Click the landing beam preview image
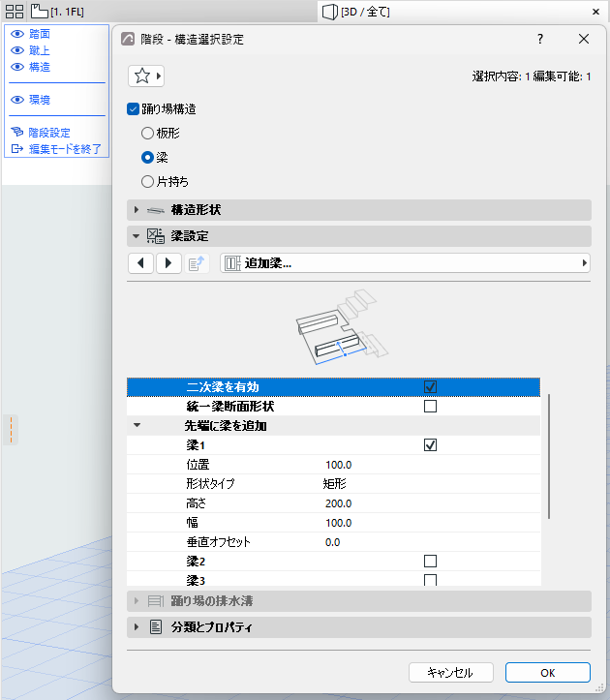This screenshot has width=610, height=700. point(342,327)
